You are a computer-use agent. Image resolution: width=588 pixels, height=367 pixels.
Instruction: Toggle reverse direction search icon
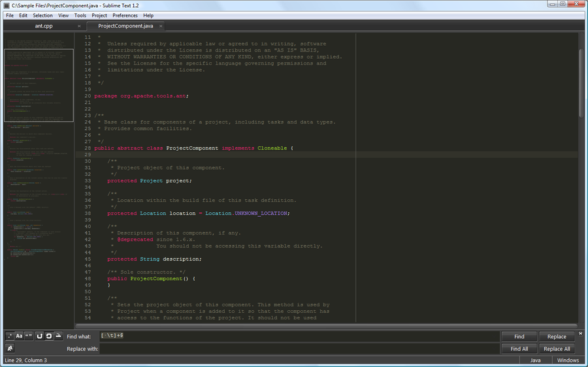click(39, 336)
